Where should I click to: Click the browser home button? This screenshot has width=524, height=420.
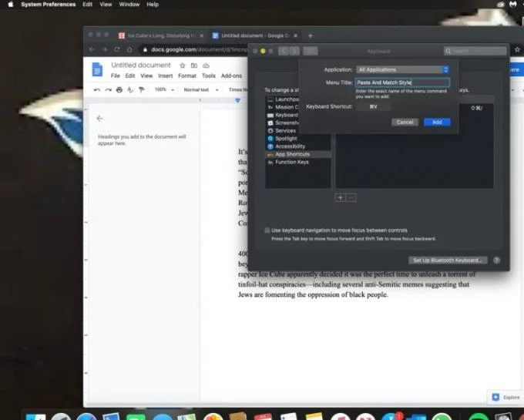point(129,49)
